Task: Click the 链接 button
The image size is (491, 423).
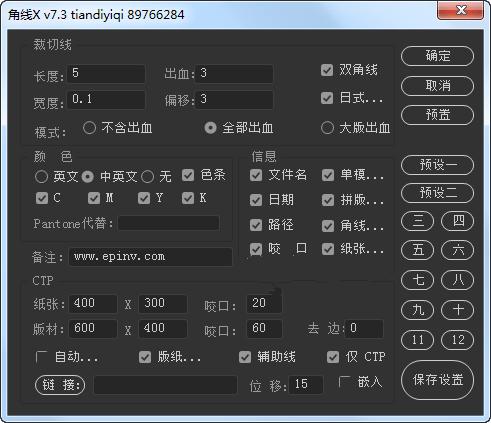Action: pyautogui.click(x=60, y=385)
